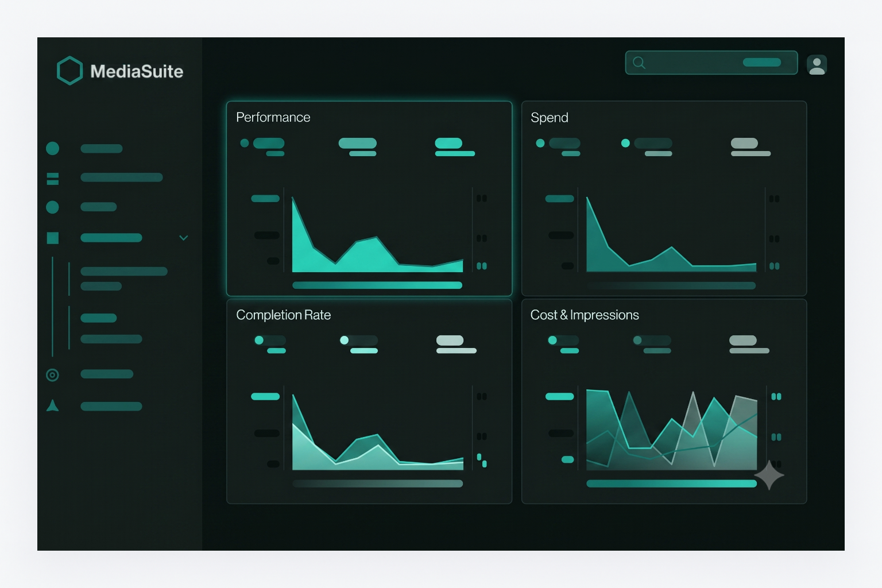Click the dark range bar under Spend chart
882x588 pixels.
671,285
